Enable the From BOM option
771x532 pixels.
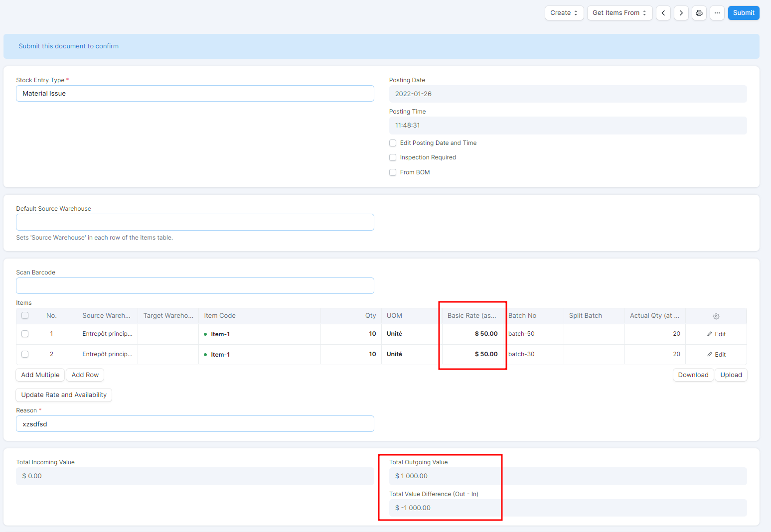click(393, 172)
